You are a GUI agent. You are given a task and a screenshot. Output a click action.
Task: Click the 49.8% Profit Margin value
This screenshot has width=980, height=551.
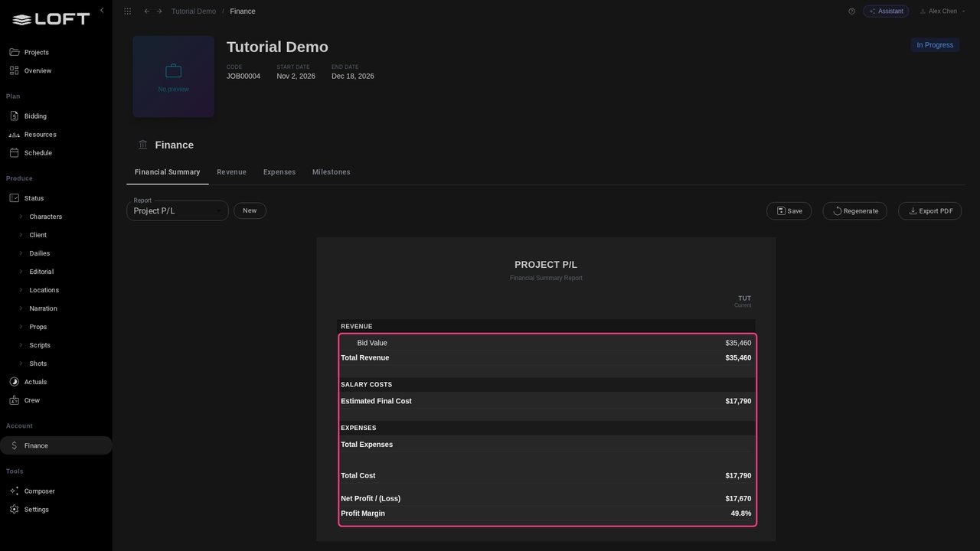(x=741, y=514)
